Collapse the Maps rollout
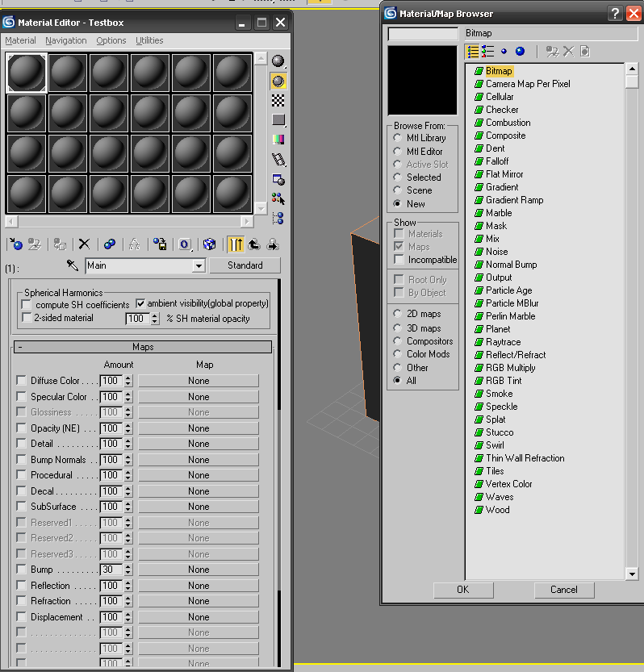The width and height of the screenshot is (644, 672). pos(143,347)
